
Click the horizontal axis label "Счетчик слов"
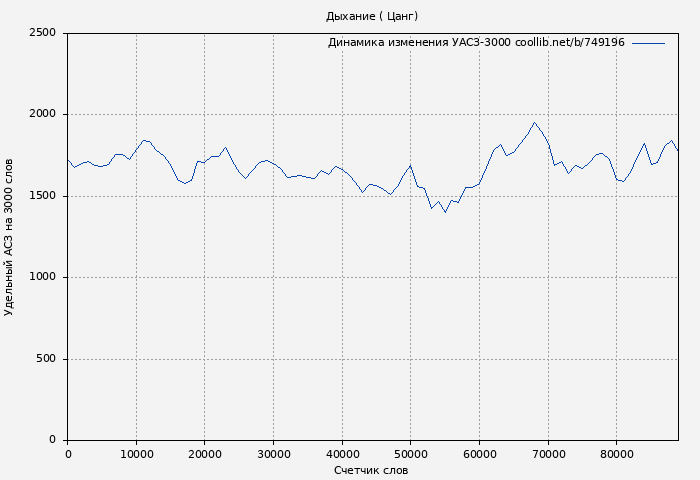[371, 470]
